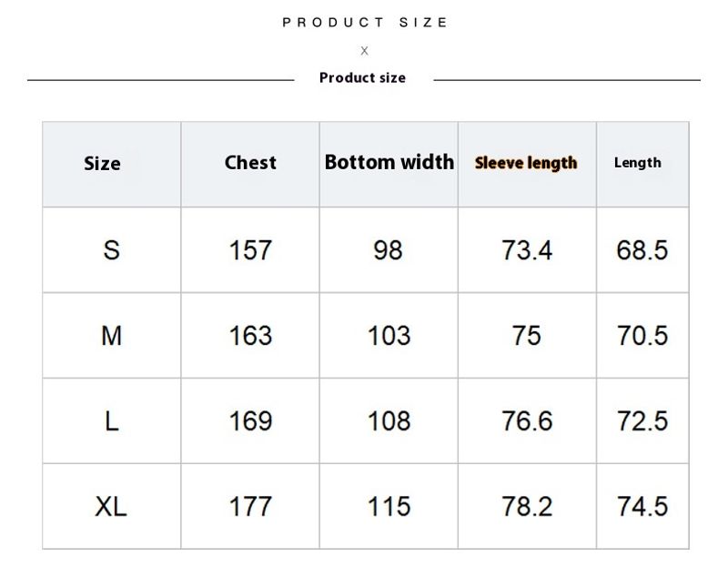Click the Bottom width header cell

389,163
